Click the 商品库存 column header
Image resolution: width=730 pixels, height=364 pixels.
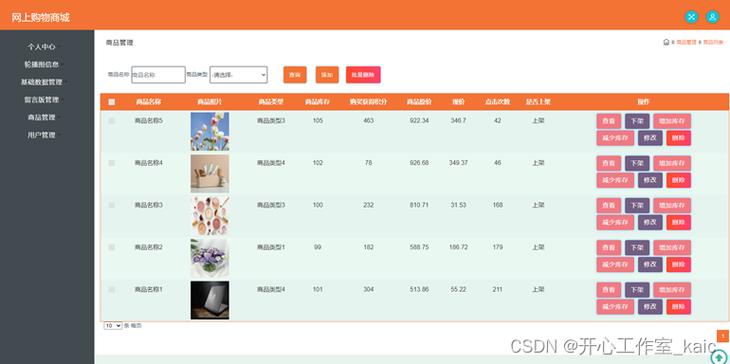318,102
